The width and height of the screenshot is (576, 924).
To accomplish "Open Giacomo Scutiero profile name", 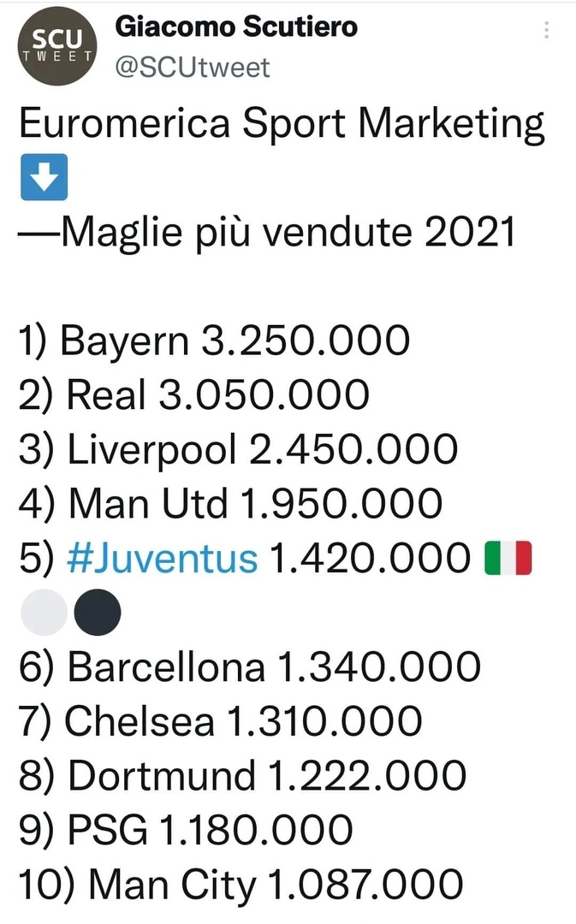I will pos(236,27).
